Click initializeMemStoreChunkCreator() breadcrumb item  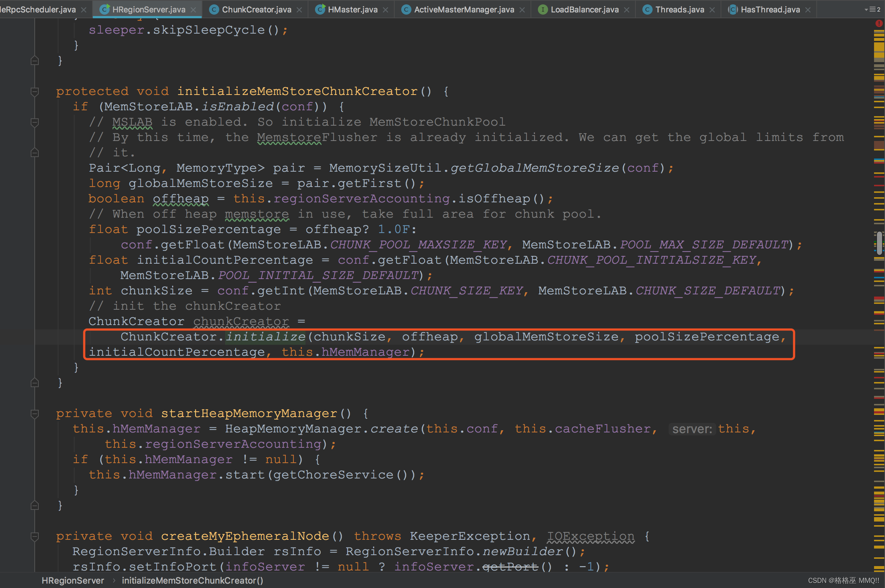tap(192, 580)
